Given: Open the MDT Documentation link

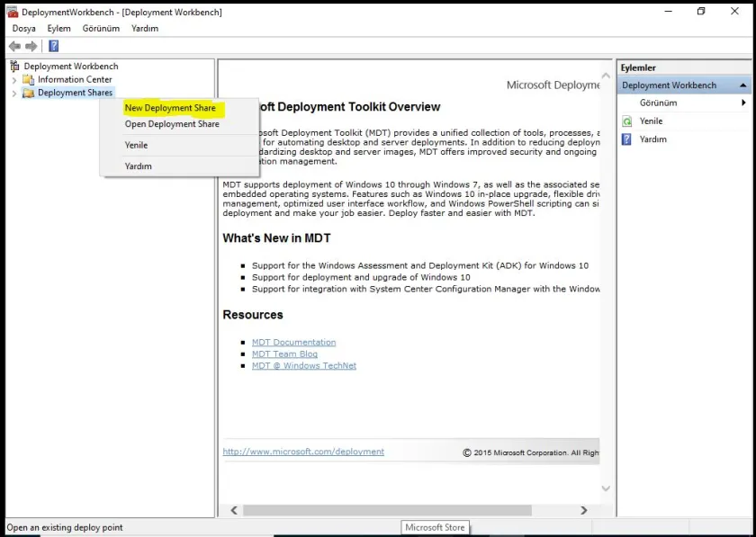Looking at the screenshot, I should 293,343.
